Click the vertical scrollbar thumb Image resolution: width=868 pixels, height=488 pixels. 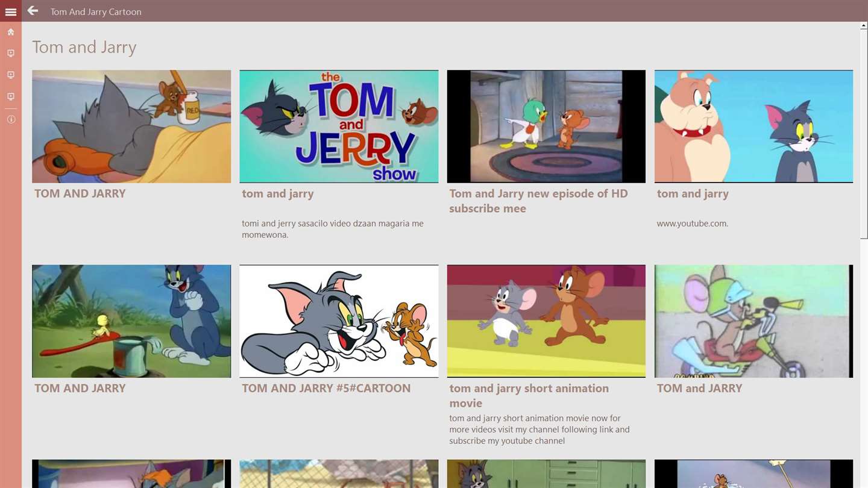[x=864, y=135]
